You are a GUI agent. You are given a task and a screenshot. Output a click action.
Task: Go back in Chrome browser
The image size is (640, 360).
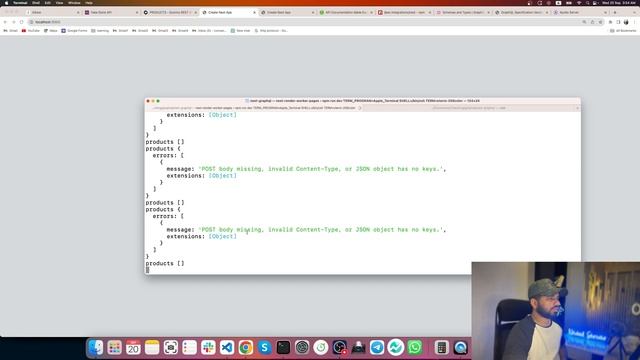tap(5, 22)
